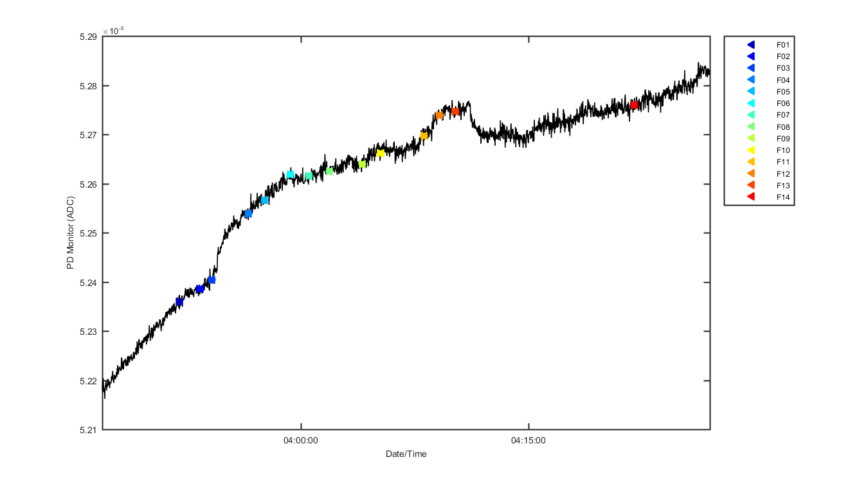Screen dimensions: 868x482
Task: Click the 5.21 y-axis tick label
Action: point(88,430)
